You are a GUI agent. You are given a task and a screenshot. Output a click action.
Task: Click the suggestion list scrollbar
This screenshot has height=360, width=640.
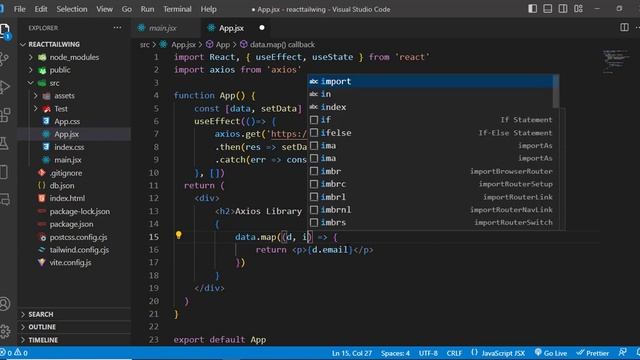[556, 92]
